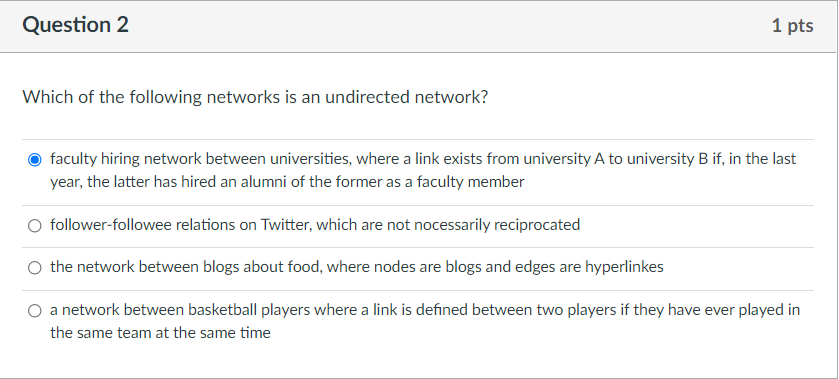The height and width of the screenshot is (379, 839).
Task: Choose the Twitter follower-followee radio option
Action: [x=34, y=226]
